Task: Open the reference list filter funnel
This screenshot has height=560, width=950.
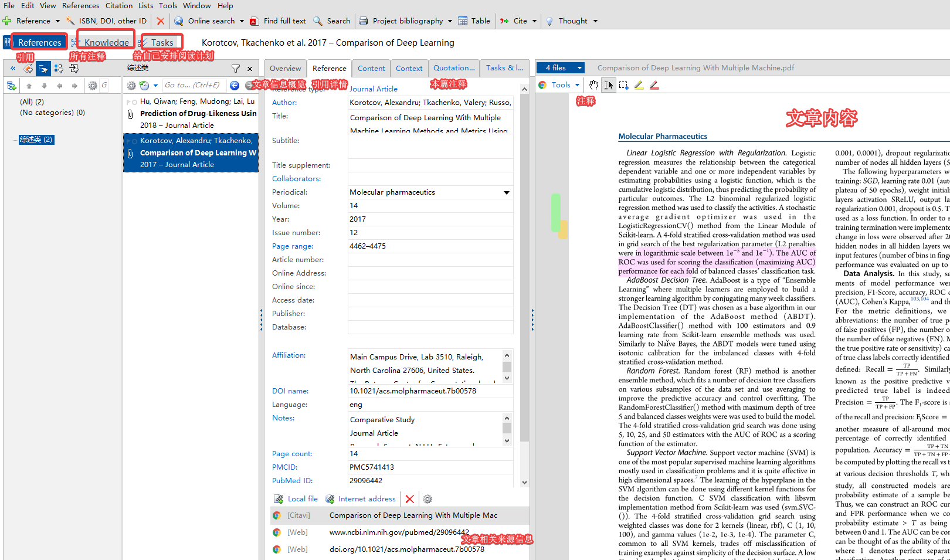Action: pos(236,69)
